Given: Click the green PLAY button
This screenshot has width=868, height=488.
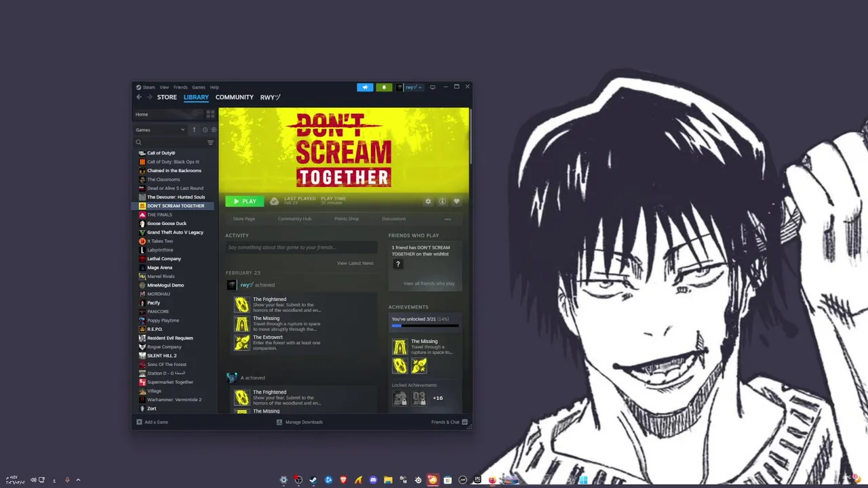Looking at the screenshot, I should (245, 201).
